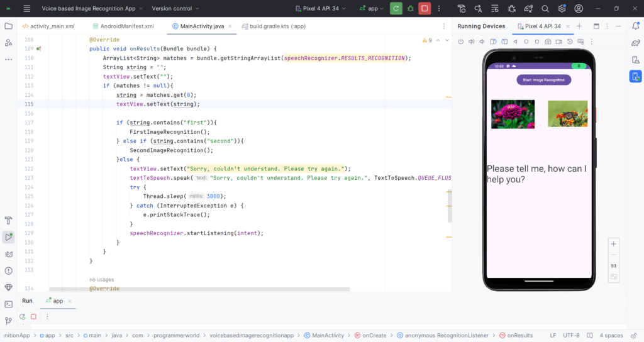
Task: Open the Git tool window
Action: tap(8, 321)
